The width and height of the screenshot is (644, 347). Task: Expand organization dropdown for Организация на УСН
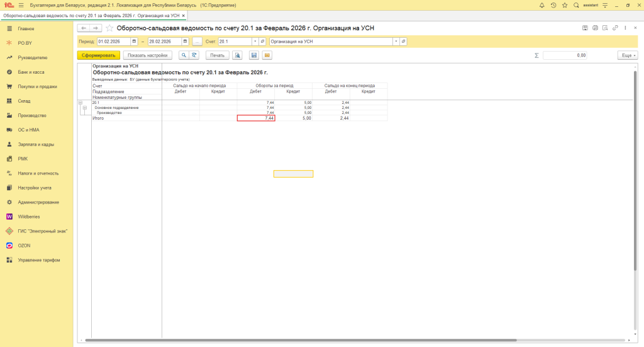pyautogui.click(x=396, y=42)
